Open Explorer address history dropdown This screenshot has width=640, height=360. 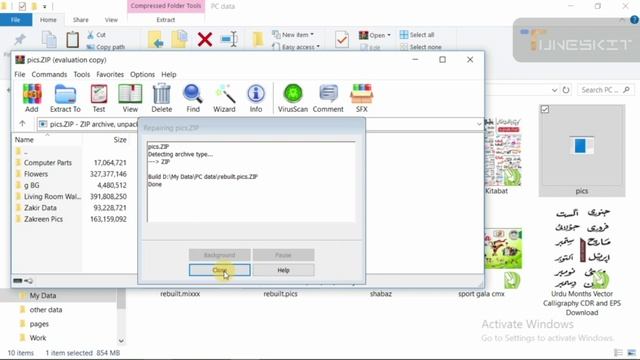click(x=554, y=90)
